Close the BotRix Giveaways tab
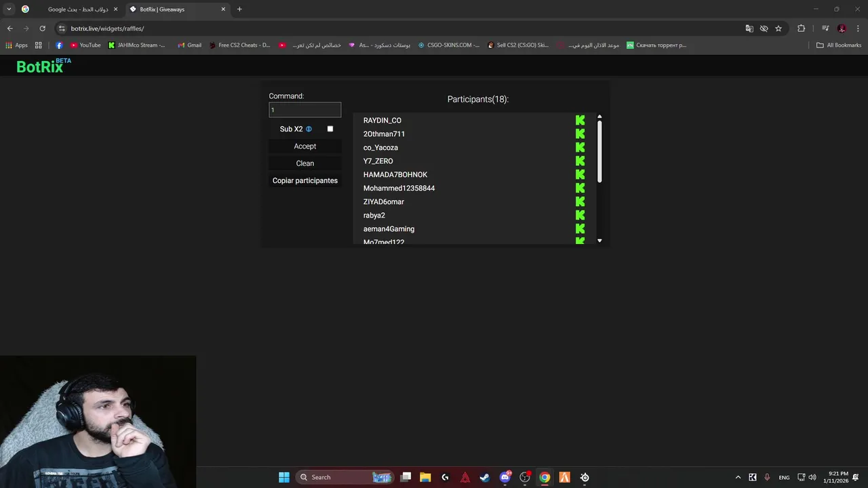The width and height of the screenshot is (868, 488). (x=223, y=9)
